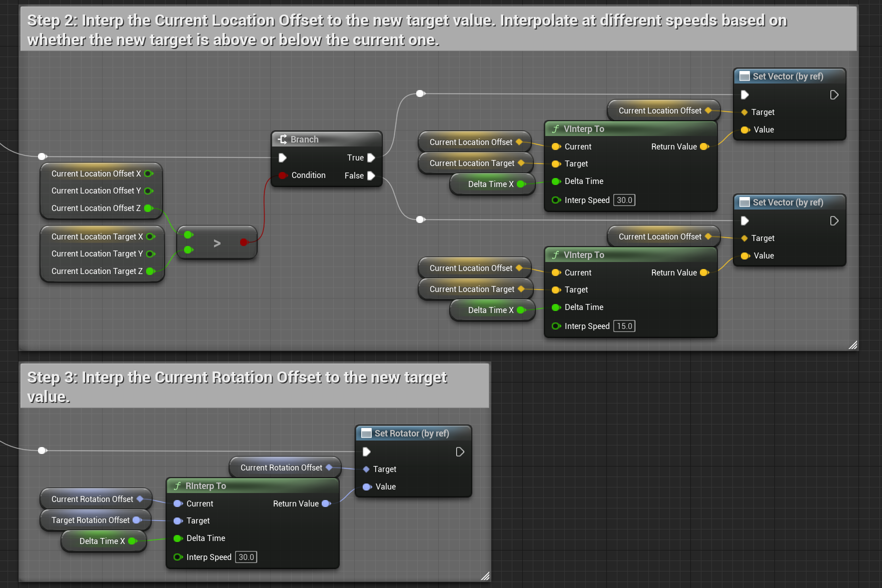Viewport: 882px width, 588px height.
Task: Click the Return Value pin on RInterp To
Action: tap(326, 504)
